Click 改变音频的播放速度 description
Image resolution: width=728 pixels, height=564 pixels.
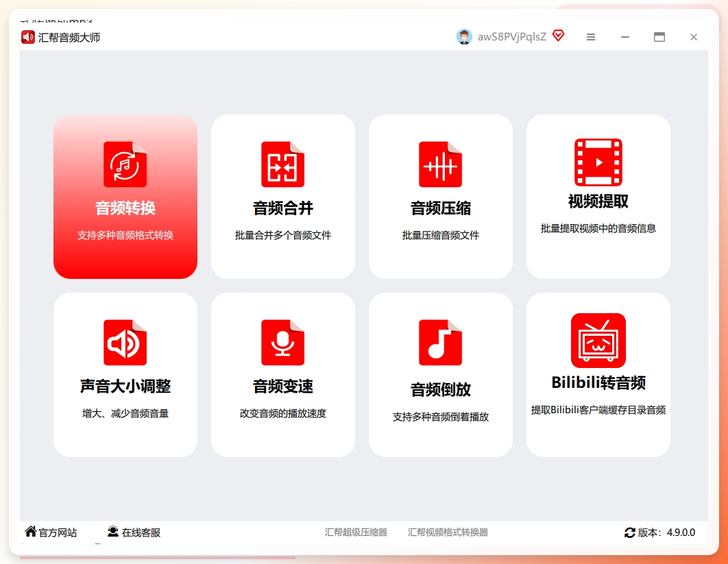[282, 414]
